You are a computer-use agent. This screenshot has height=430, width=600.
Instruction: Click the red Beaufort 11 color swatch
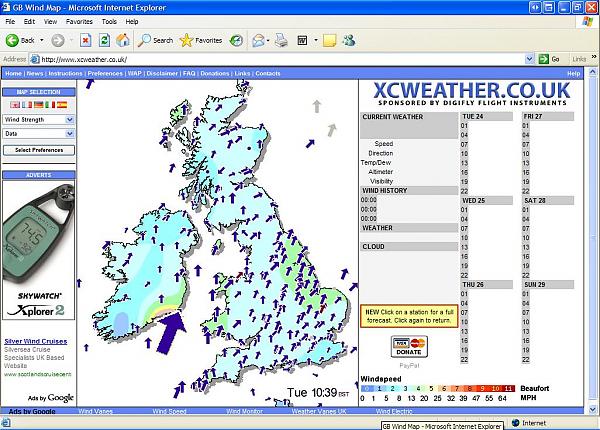click(507, 387)
